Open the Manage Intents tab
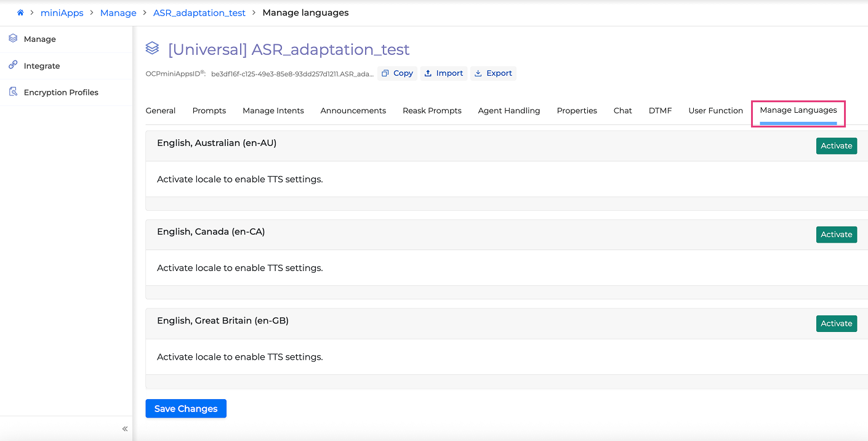The width and height of the screenshot is (868, 441). (x=273, y=111)
